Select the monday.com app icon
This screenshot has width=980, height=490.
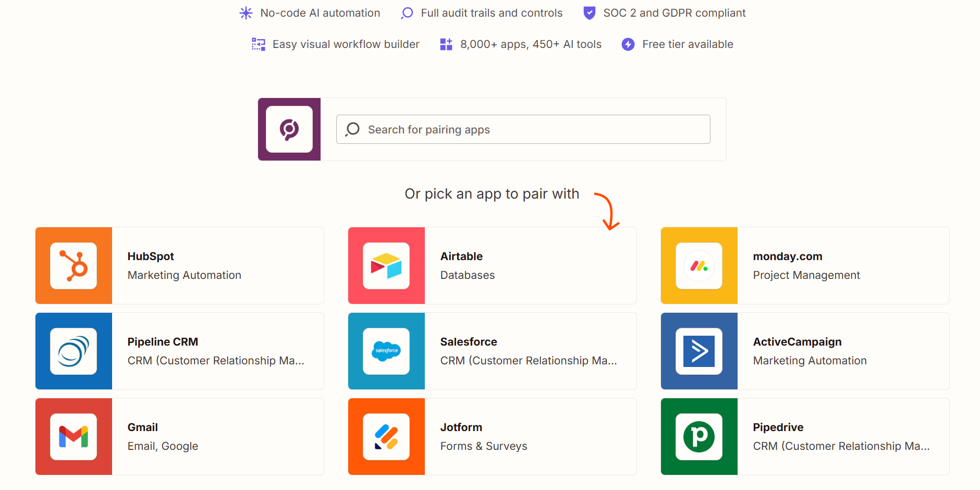(699, 265)
